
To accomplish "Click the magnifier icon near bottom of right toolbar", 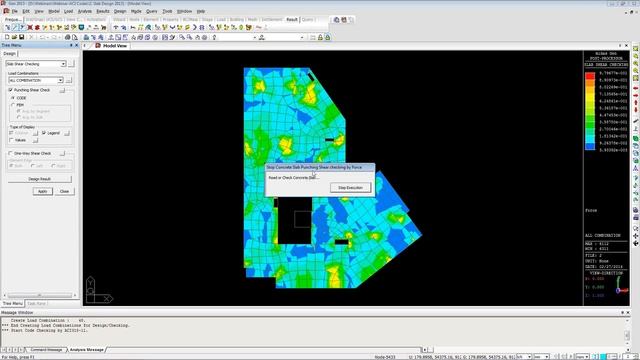I will [636, 229].
